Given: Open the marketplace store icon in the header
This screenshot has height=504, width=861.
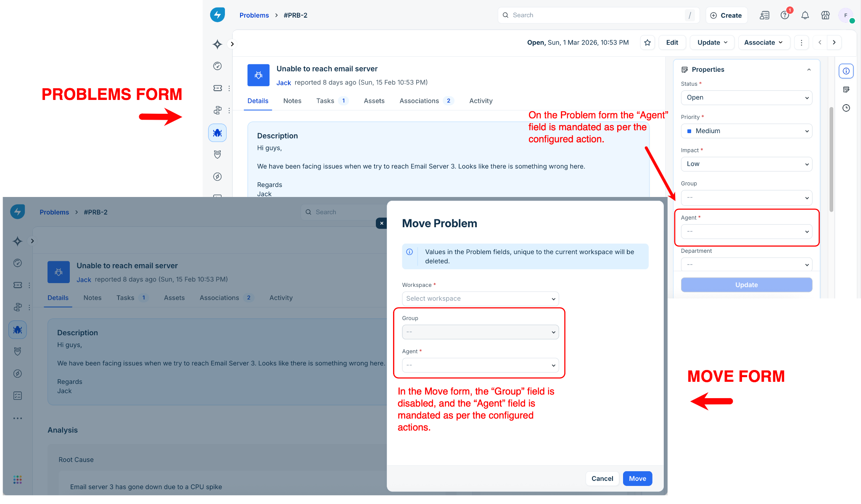Looking at the screenshot, I should 825,16.
